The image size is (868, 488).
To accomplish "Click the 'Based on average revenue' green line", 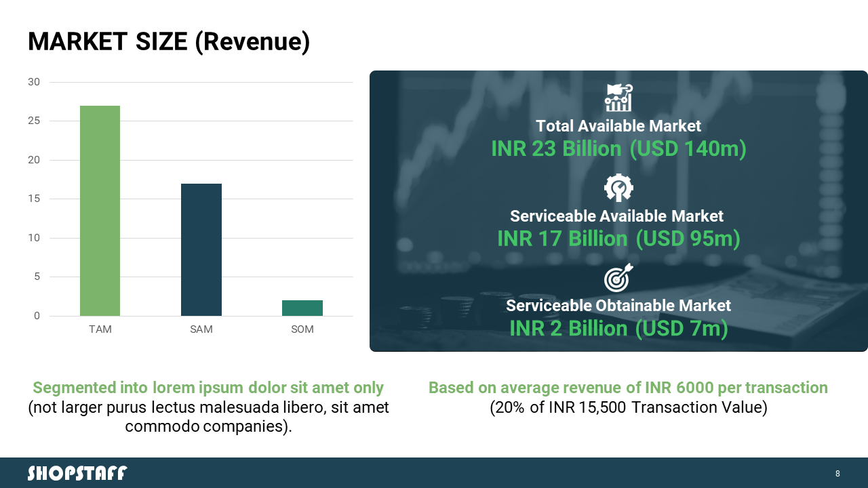I will pos(628,388).
